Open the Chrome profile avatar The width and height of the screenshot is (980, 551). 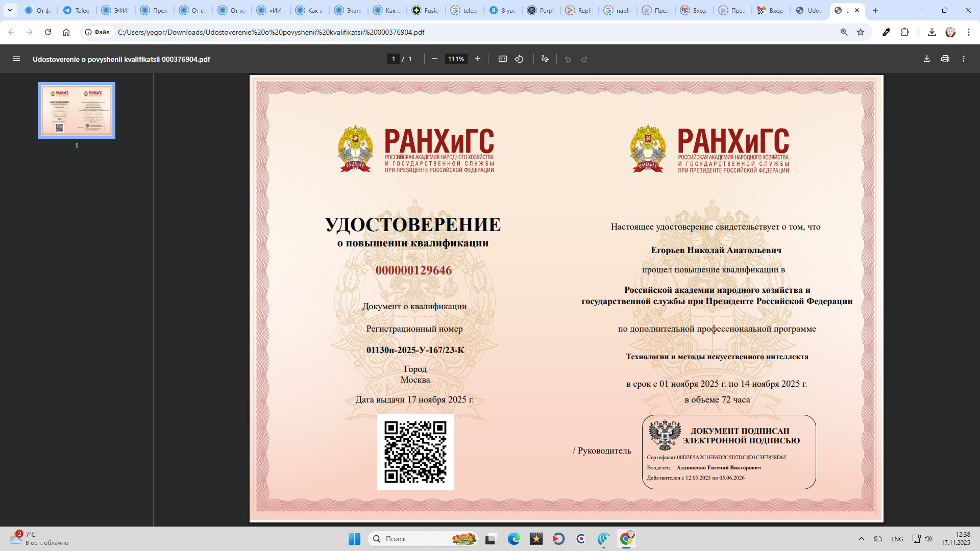click(950, 32)
